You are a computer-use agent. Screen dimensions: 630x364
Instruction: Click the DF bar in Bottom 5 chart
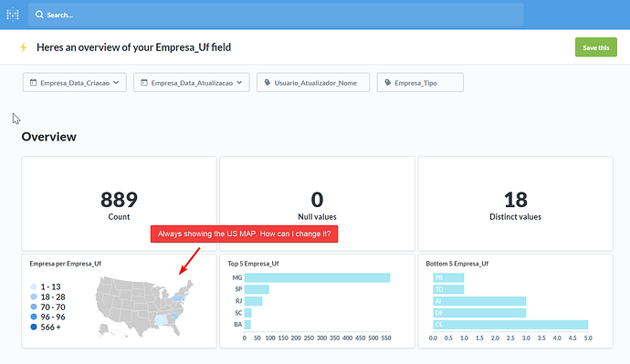tap(479, 313)
